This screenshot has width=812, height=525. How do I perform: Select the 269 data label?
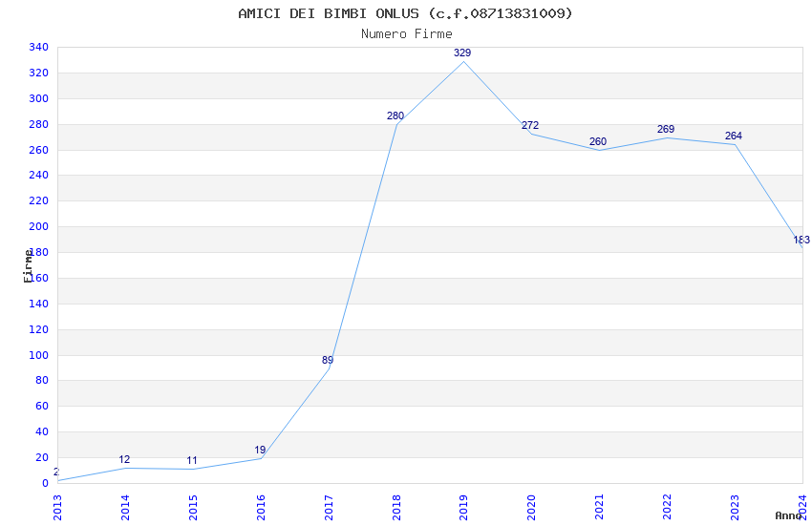coord(666,129)
